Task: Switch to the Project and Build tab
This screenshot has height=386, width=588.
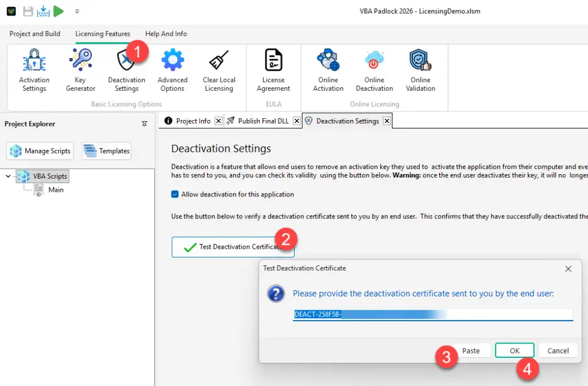Action: pos(34,34)
